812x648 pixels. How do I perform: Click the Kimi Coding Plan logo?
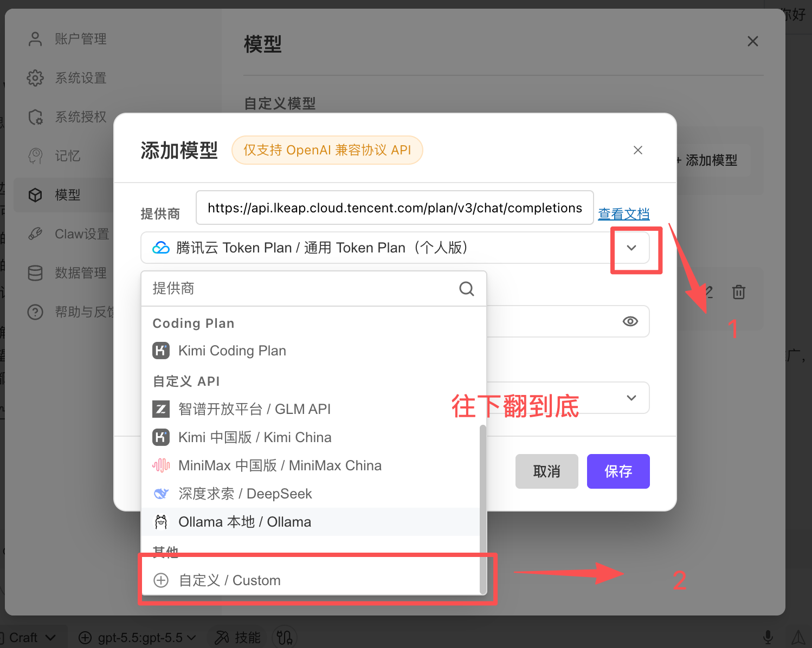point(161,351)
